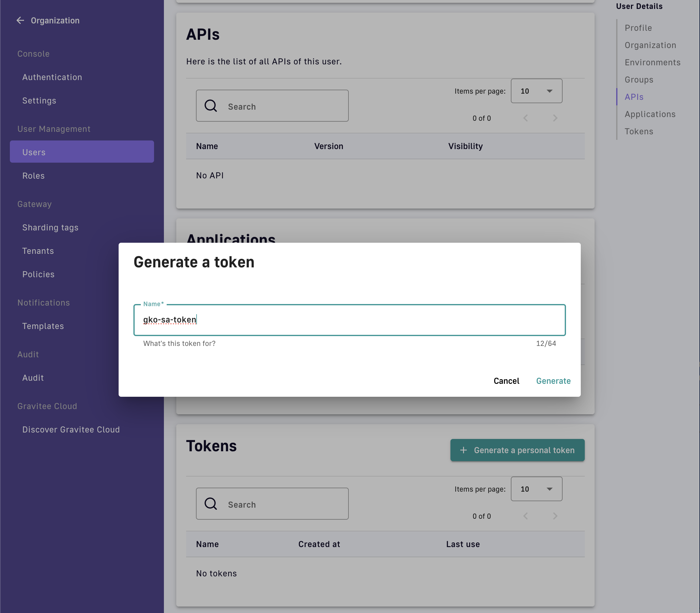Open APIs items per page dropdown
Image resolution: width=700 pixels, height=613 pixels.
coord(536,91)
